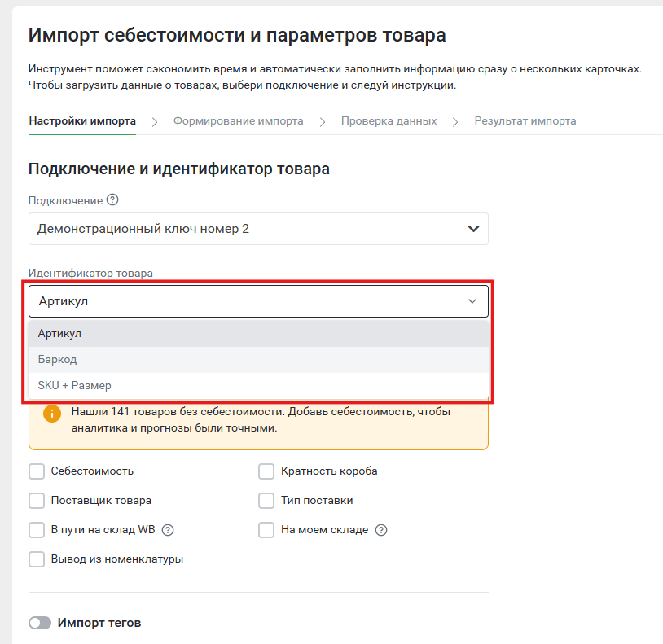
Task: Select Баркод from identifier list
Action: point(258,360)
